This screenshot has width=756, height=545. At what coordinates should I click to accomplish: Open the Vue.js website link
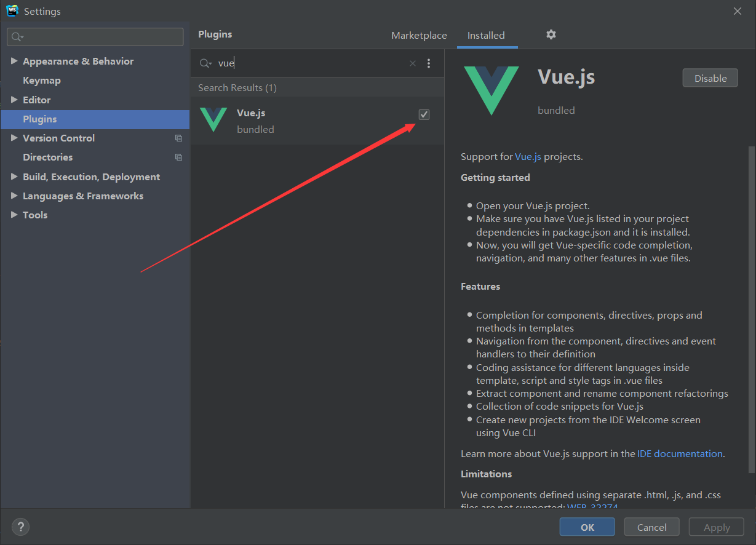pyautogui.click(x=528, y=156)
